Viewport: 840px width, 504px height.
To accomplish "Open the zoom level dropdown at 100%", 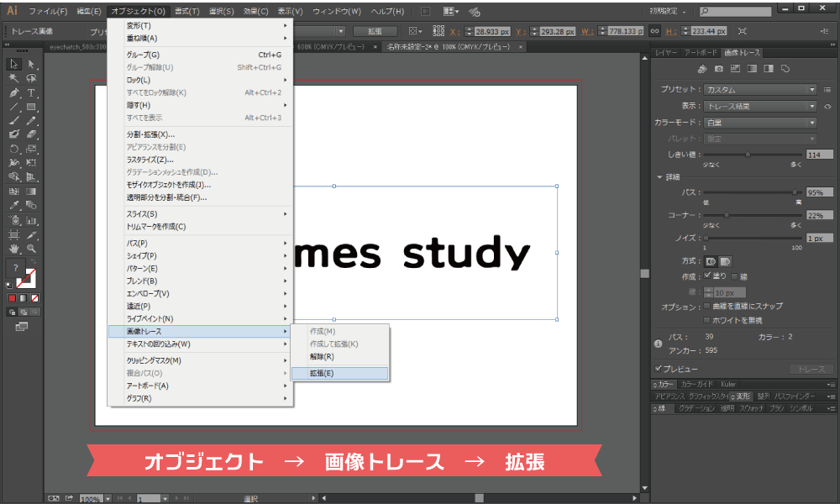I will click(x=108, y=499).
